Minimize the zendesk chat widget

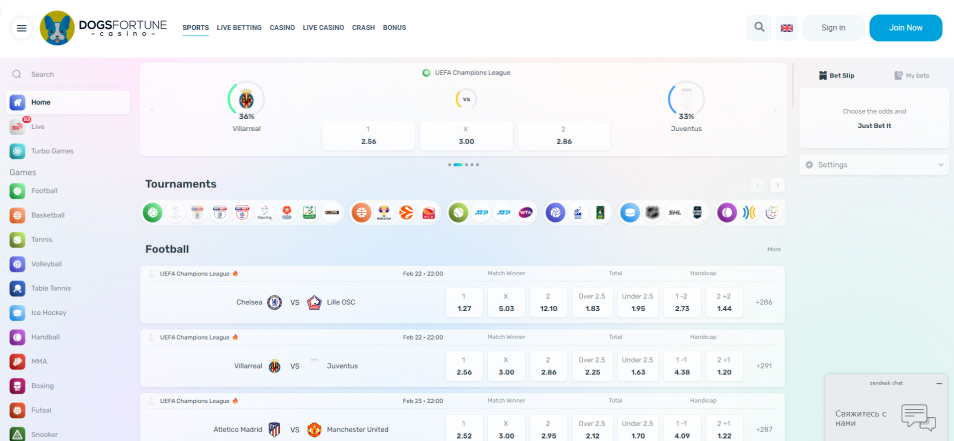coord(939,383)
